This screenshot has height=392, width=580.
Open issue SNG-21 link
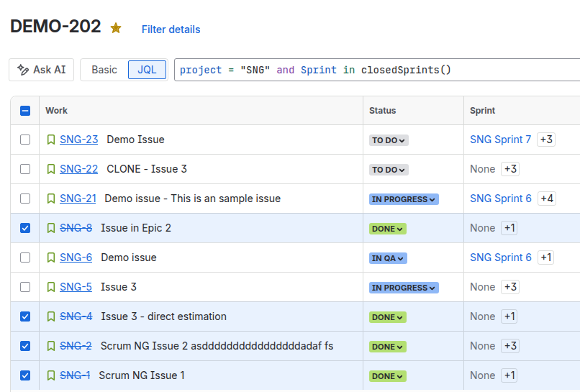click(78, 199)
